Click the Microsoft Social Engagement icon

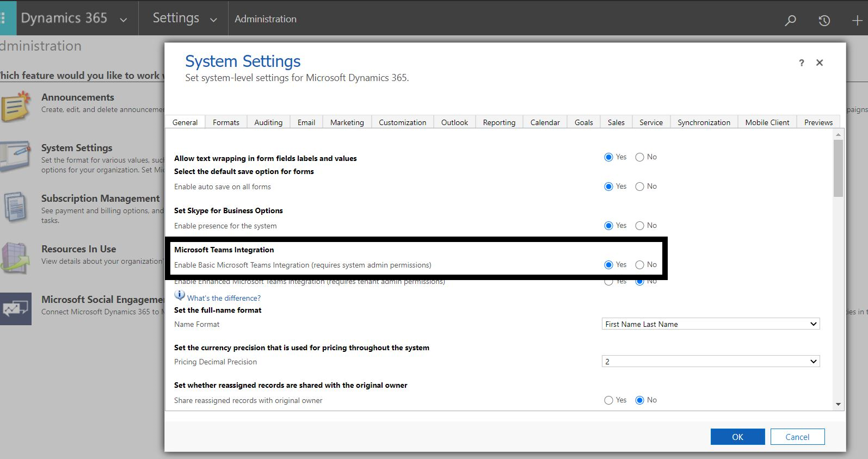click(x=16, y=308)
